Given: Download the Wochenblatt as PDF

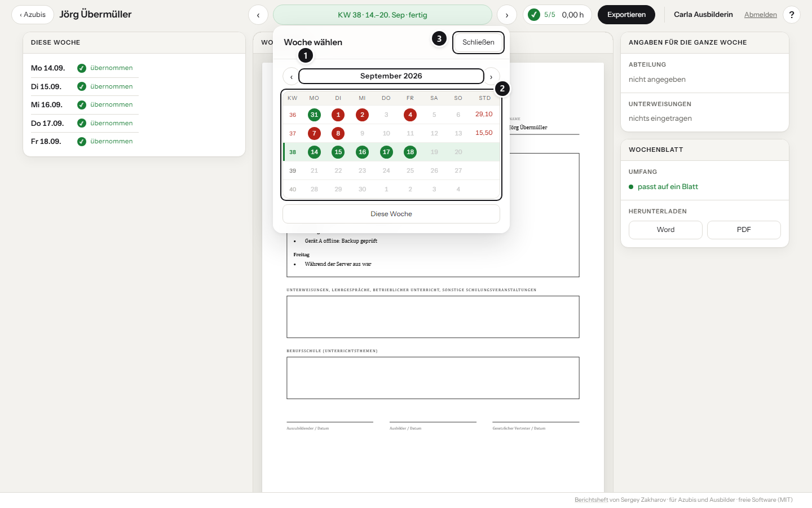Looking at the screenshot, I should (x=744, y=230).
